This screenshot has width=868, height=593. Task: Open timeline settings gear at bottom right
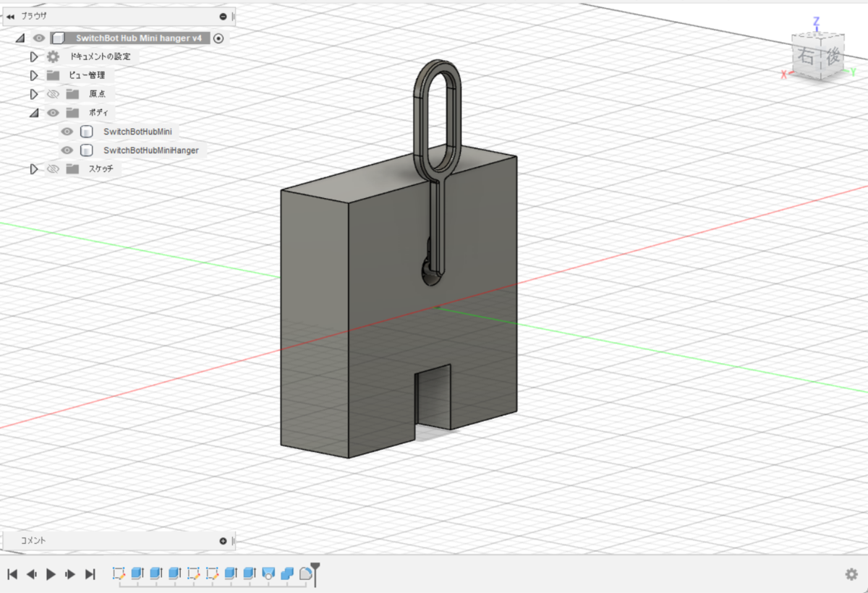point(851,574)
